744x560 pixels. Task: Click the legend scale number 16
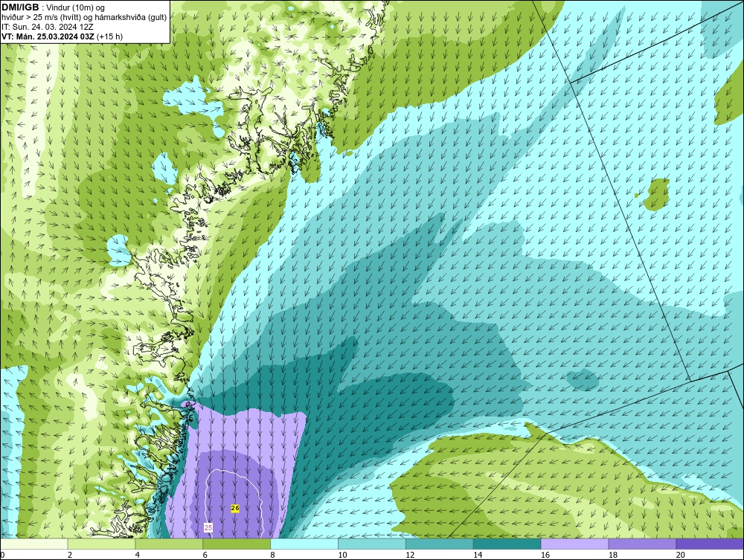click(x=545, y=555)
